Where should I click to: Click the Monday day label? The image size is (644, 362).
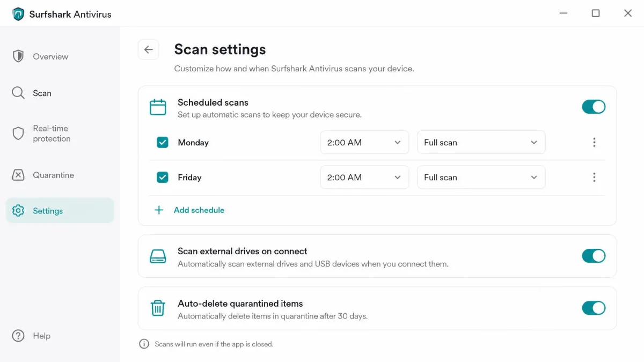193,143
